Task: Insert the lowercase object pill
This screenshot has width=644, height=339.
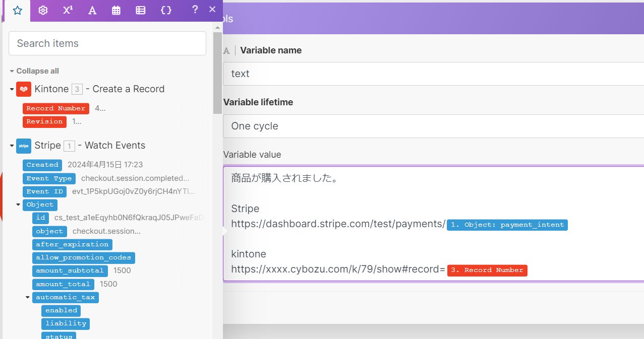Action: [x=49, y=231]
